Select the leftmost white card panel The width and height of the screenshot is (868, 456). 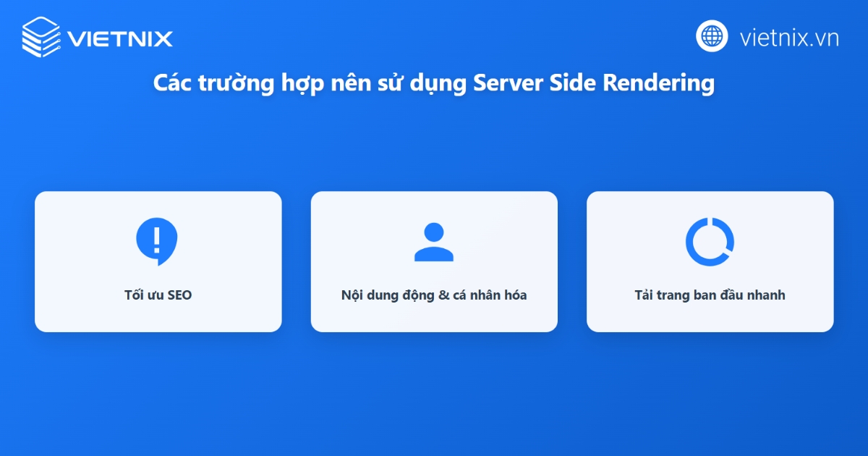point(158,261)
